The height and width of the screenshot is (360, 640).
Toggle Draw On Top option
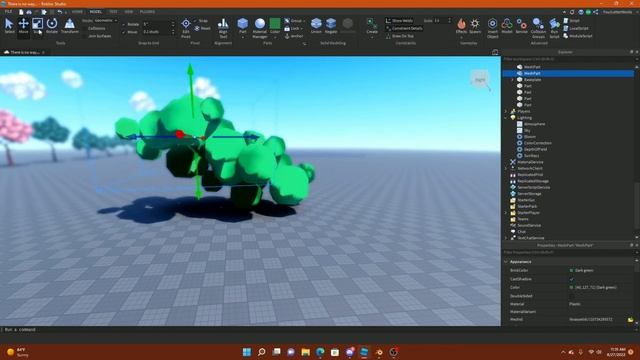tap(400, 36)
